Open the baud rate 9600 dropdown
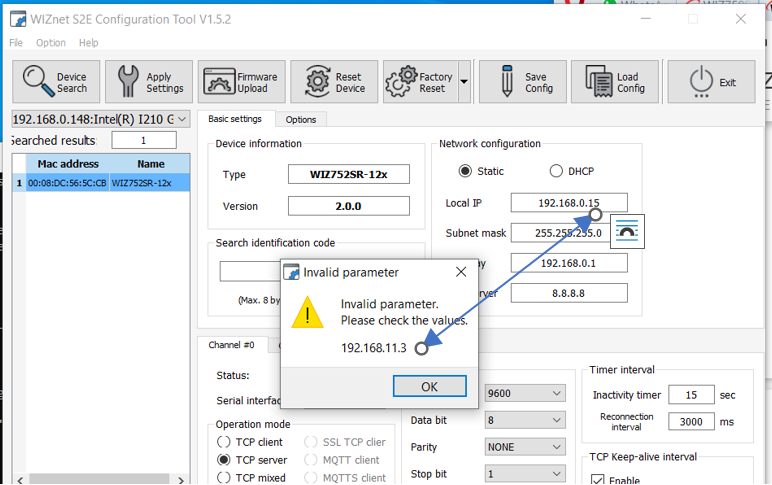Viewport: 772px width, 485px height. [525, 393]
